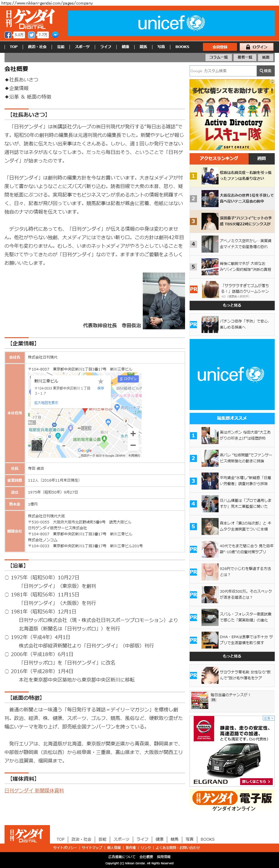The image size is (279, 868).
Task: Open PR スバル・フォレスター article
Action: click(x=232, y=617)
